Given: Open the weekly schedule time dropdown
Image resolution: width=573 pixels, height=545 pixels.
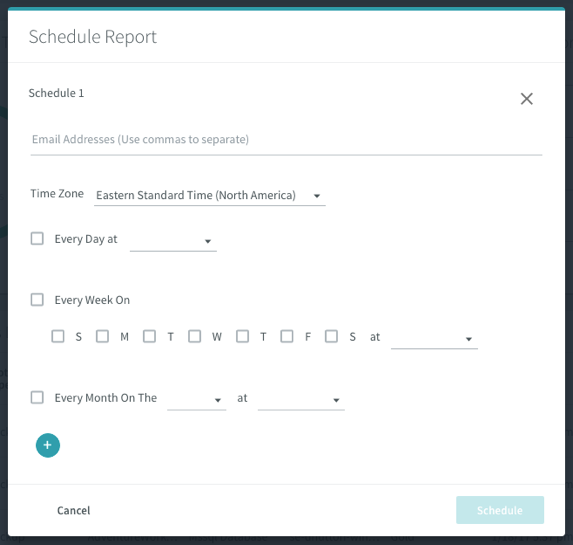Looking at the screenshot, I should coord(435,339).
